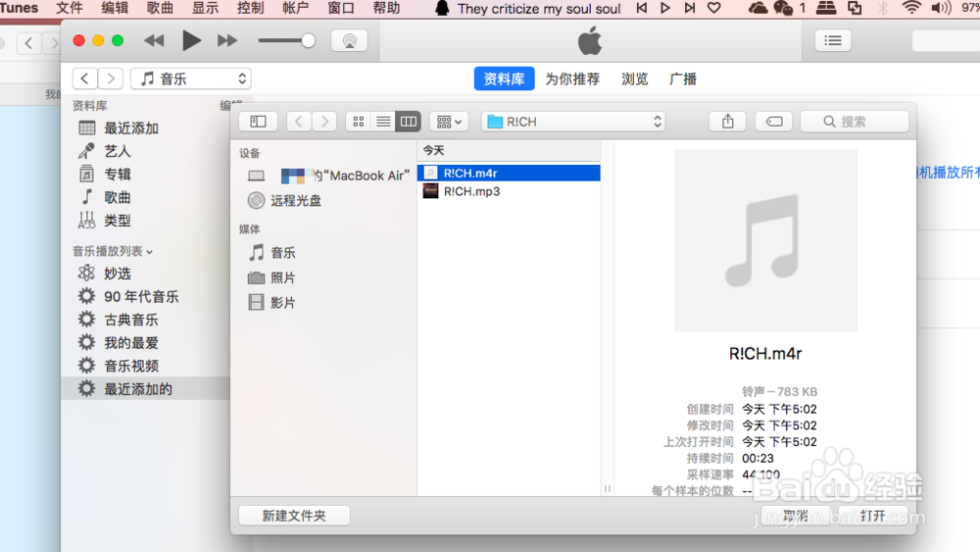Open the 窗口 menu
The width and height of the screenshot is (980, 552).
(x=341, y=8)
